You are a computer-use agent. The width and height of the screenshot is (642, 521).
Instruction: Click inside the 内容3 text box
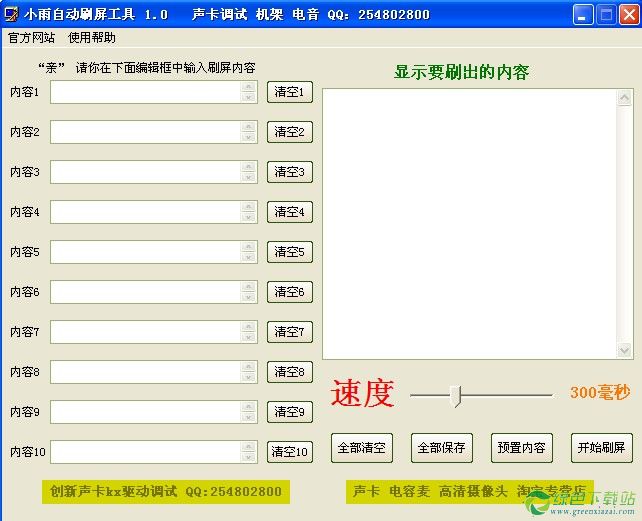[146, 172]
